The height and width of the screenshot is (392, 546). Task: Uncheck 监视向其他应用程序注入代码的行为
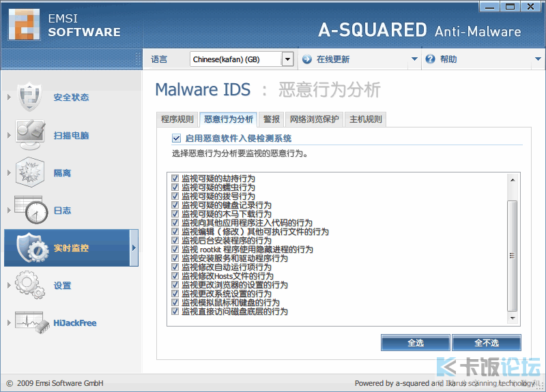point(175,223)
